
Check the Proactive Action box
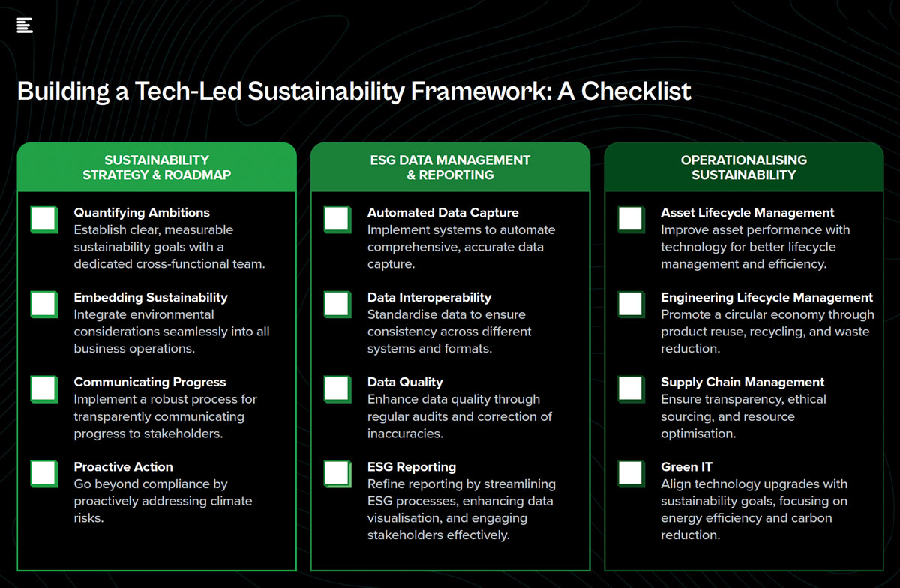pos(44,474)
